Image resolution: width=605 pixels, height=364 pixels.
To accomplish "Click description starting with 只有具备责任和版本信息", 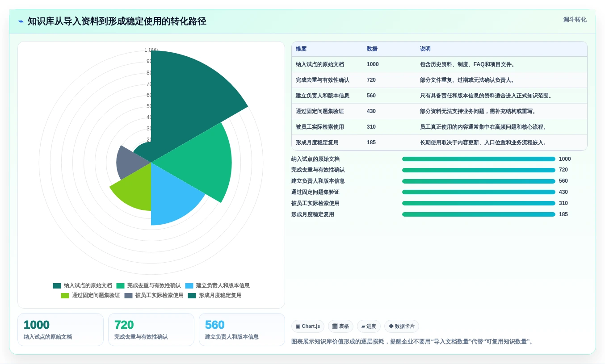I will point(487,96).
